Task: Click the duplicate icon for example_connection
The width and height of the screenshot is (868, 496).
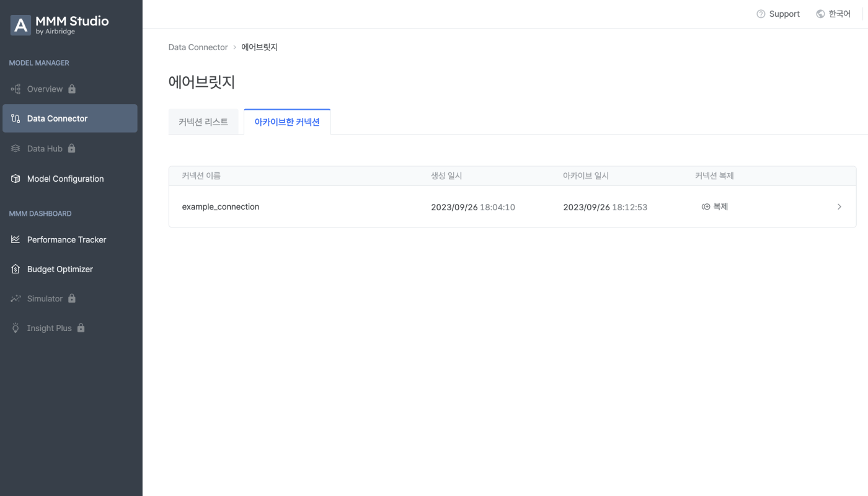Action: click(706, 206)
